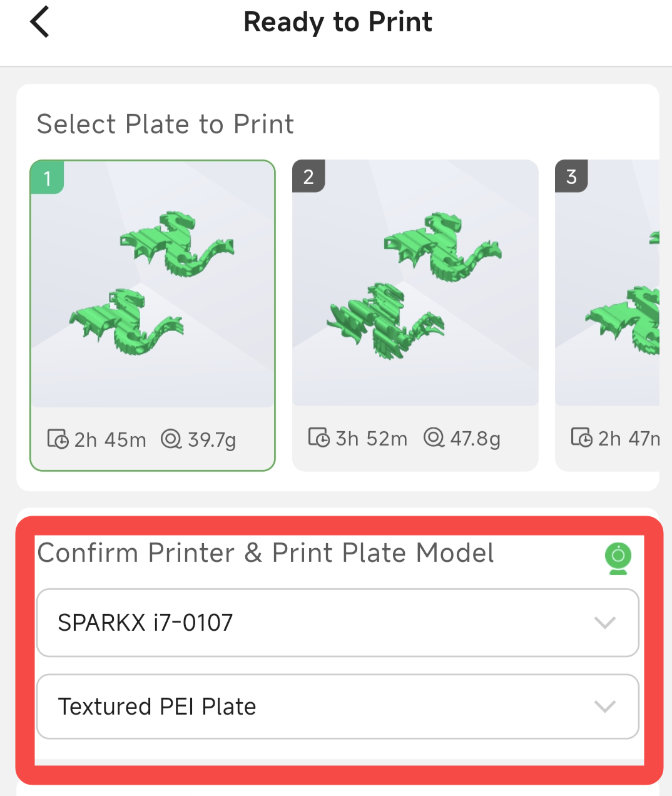The height and width of the screenshot is (796, 672).
Task: Click the 47.8g filament weight label
Action: tap(475, 438)
